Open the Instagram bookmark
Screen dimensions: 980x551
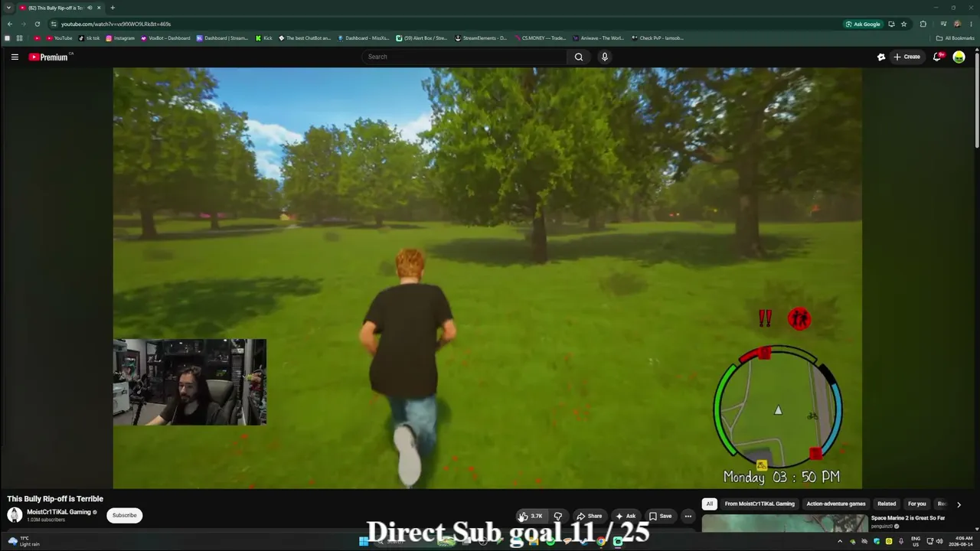(120, 38)
